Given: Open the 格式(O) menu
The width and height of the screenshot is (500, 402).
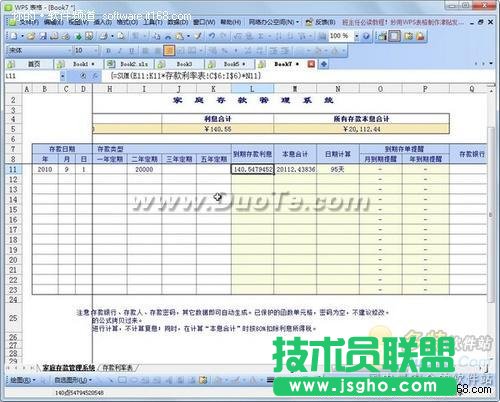Looking at the screenshot, I should pos(127,22).
